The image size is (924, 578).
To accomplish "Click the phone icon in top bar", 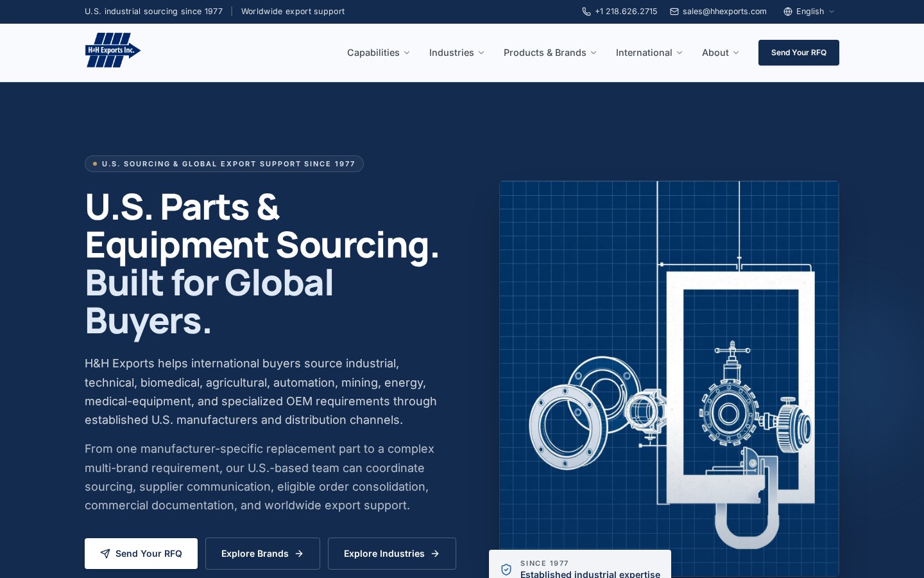I will click(x=586, y=12).
